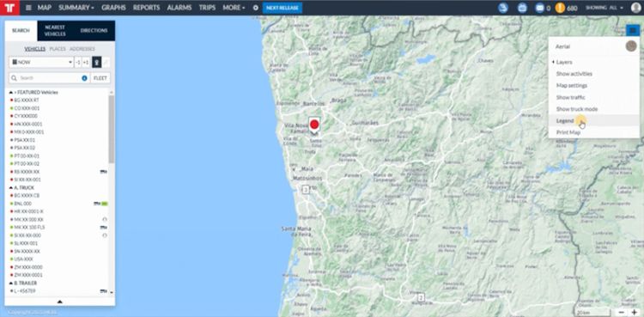Select the ADDRESSES search filter
The width and height of the screenshot is (644, 317).
(82, 49)
